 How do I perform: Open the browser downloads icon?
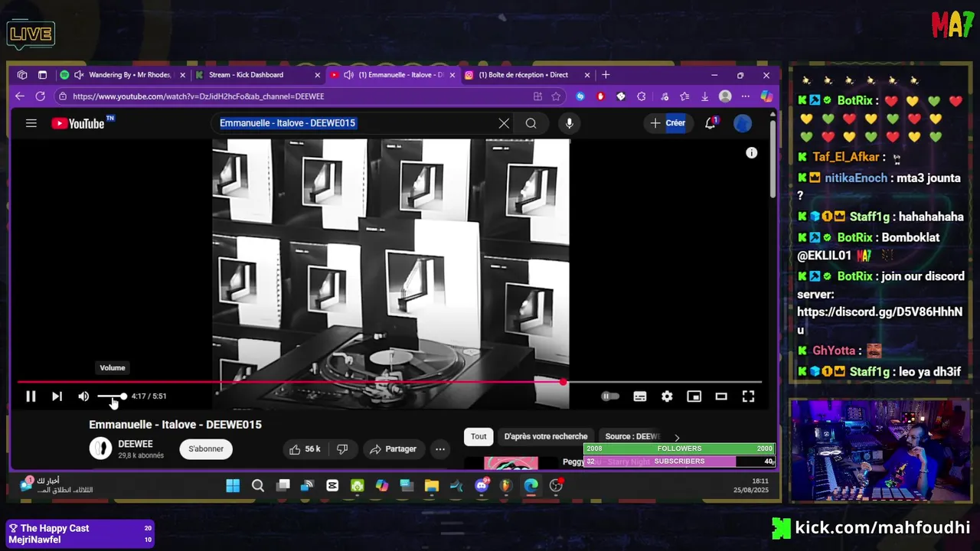coord(704,96)
